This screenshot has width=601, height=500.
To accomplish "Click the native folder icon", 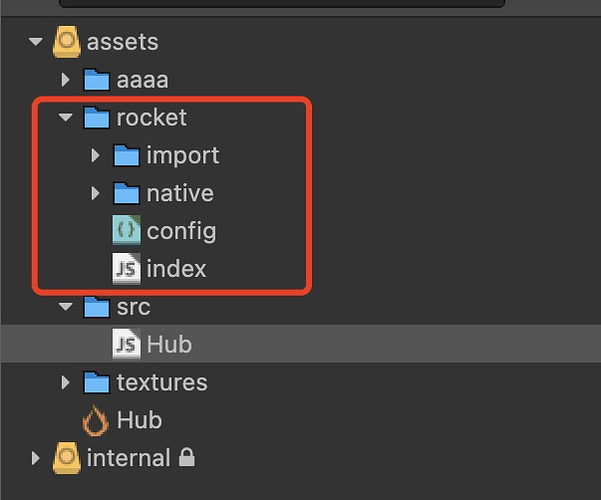I will tap(126, 193).
